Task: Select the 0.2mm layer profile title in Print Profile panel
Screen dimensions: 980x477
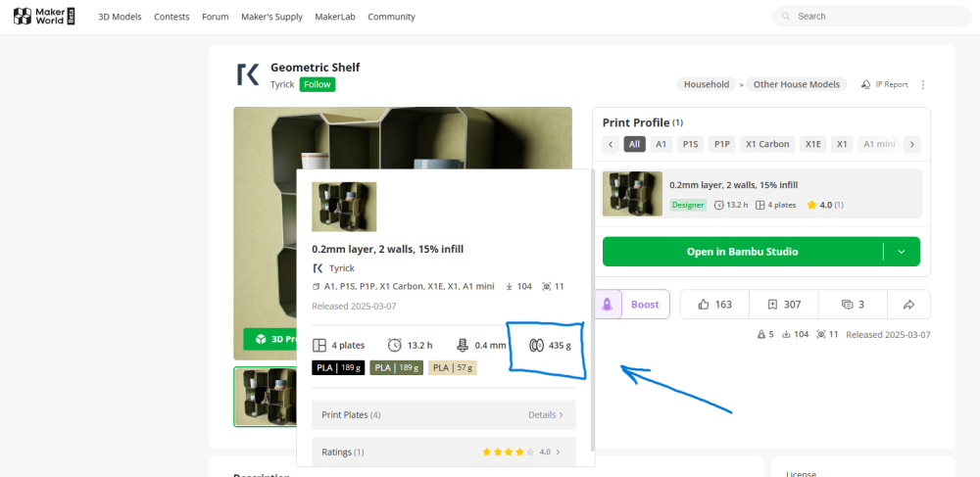Action: click(733, 185)
